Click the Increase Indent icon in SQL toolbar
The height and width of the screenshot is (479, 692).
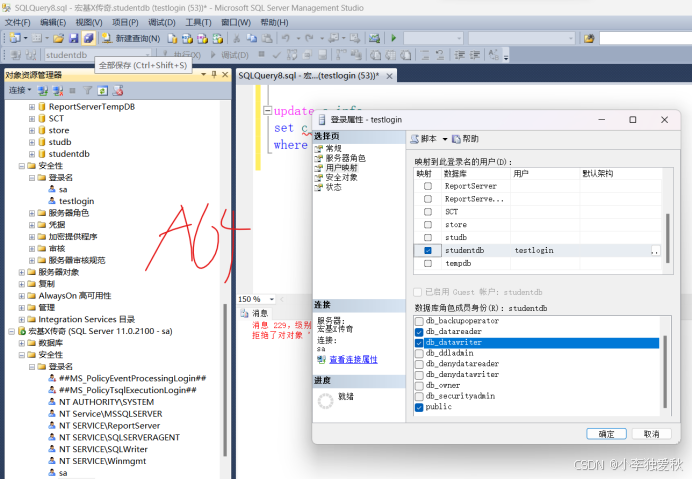click(474, 55)
